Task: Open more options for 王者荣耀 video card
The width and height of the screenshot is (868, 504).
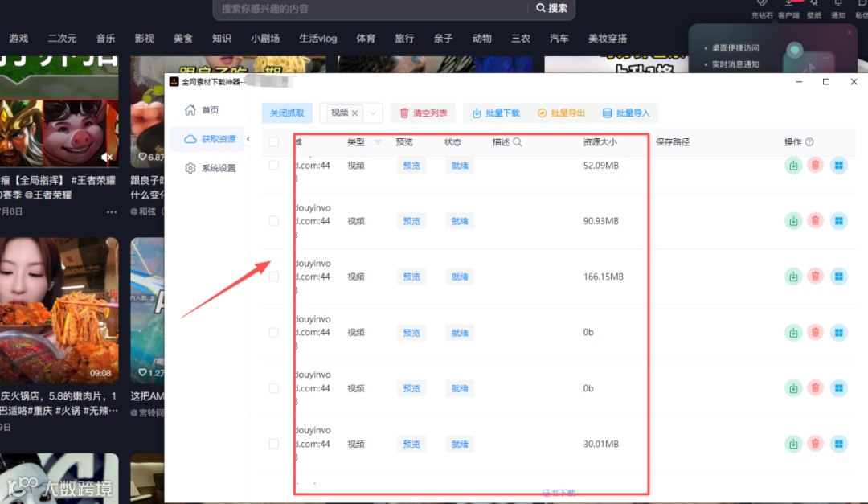Action: (x=112, y=212)
